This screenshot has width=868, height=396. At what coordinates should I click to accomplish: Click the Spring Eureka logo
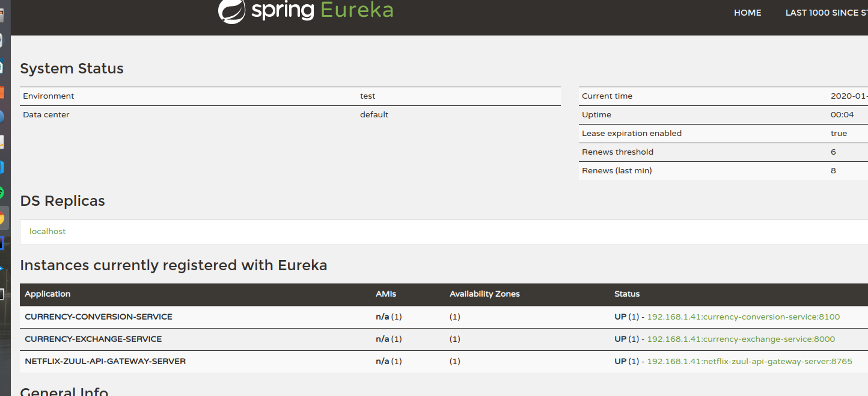pyautogui.click(x=305, y=11)
